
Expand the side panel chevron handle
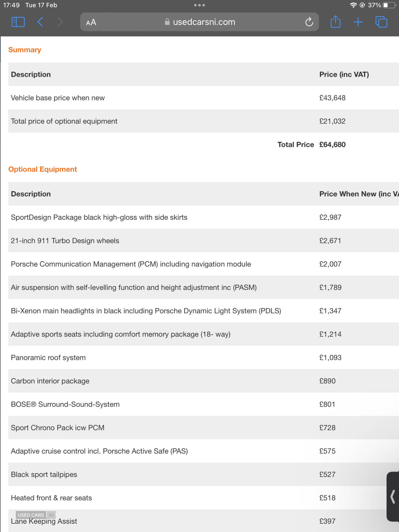393,497
